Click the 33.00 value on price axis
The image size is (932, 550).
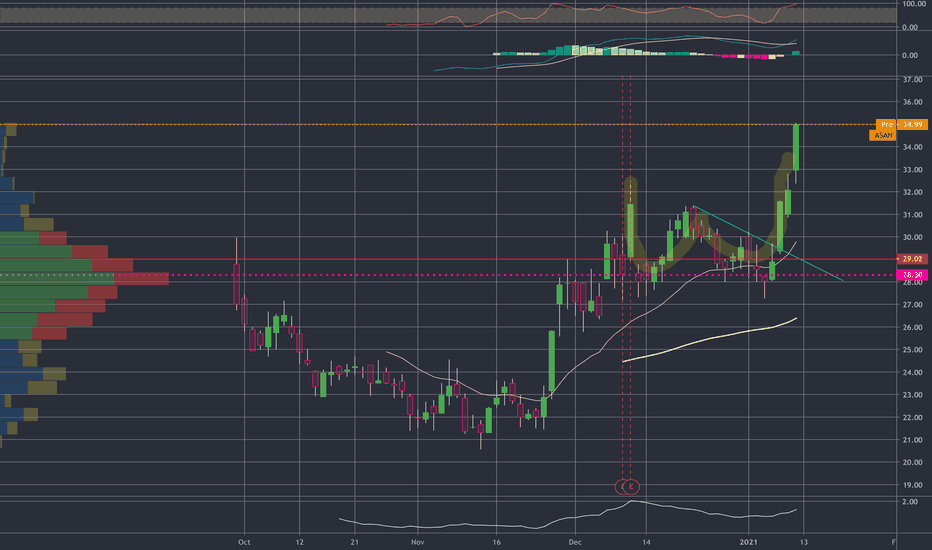pos(912,170)
